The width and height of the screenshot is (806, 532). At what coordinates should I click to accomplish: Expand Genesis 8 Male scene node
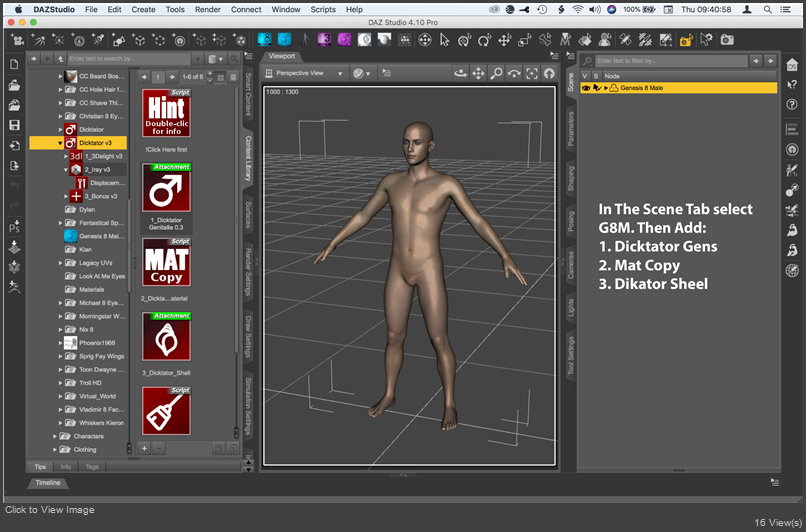[x=606, y=88]
